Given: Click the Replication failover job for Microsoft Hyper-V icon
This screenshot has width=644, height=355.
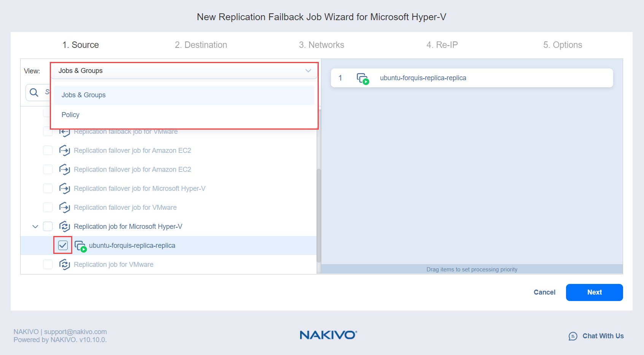Looking at the screenshot, I should point(65,189).
